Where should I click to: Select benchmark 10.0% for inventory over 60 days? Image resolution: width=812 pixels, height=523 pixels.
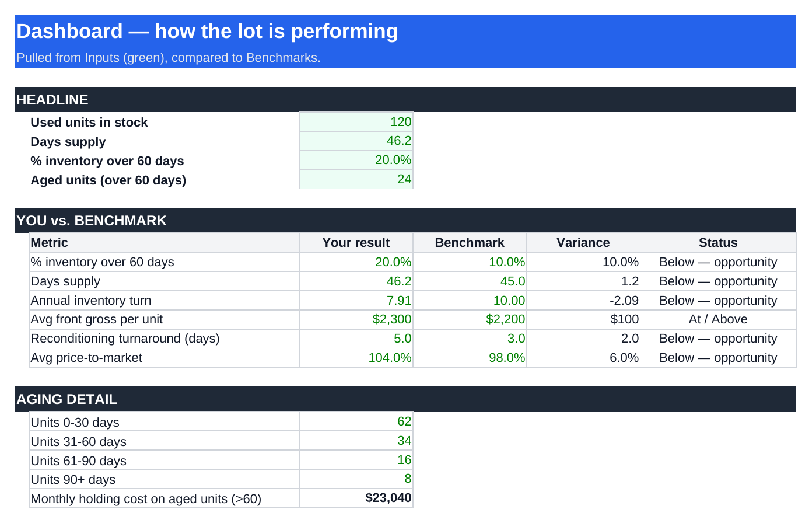[x=470, y=262]
